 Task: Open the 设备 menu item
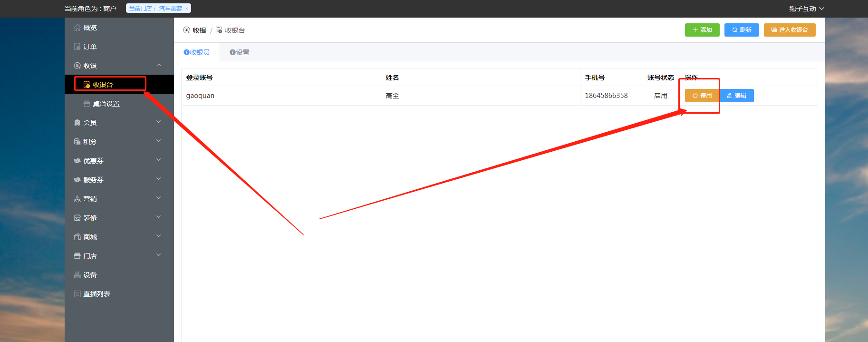(119, 275)
